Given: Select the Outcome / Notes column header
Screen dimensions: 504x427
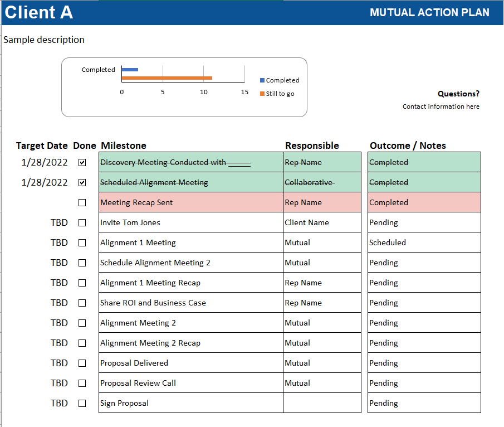Looking at the screenshot, I should click(408, 145).
